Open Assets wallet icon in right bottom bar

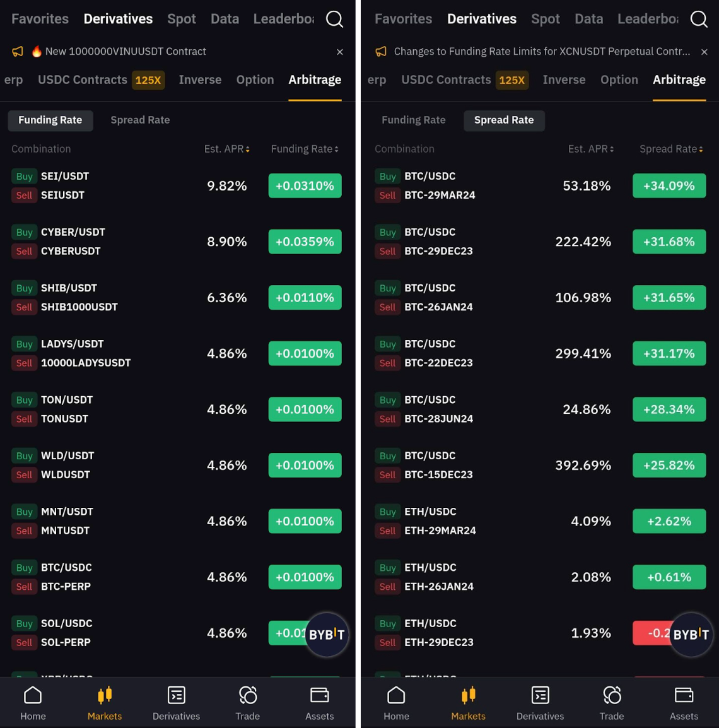coord(684,703)
